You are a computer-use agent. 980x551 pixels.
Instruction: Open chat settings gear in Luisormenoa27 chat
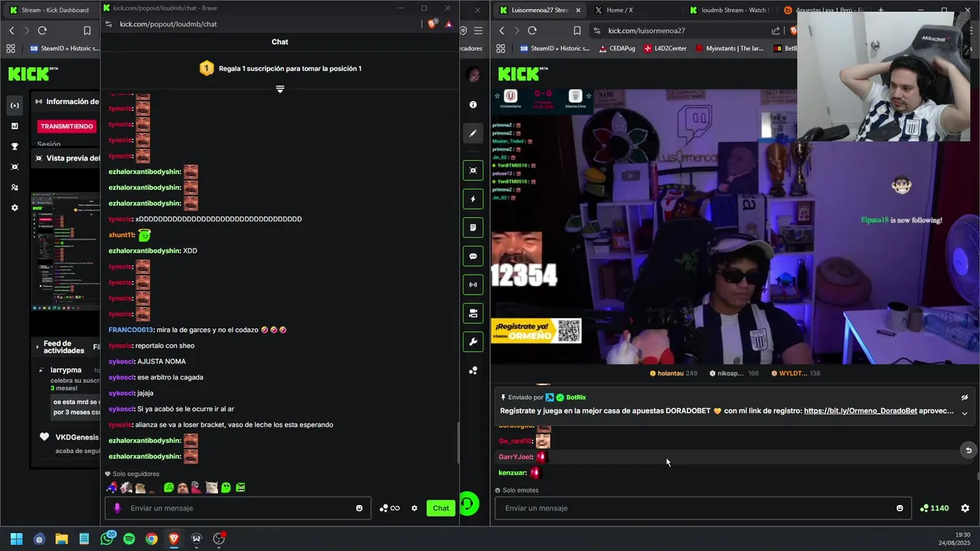pos(965,508)
